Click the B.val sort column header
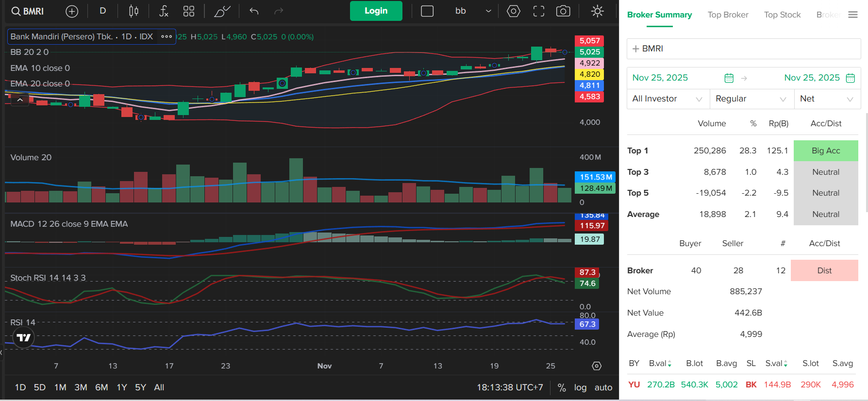 [660, 364]
